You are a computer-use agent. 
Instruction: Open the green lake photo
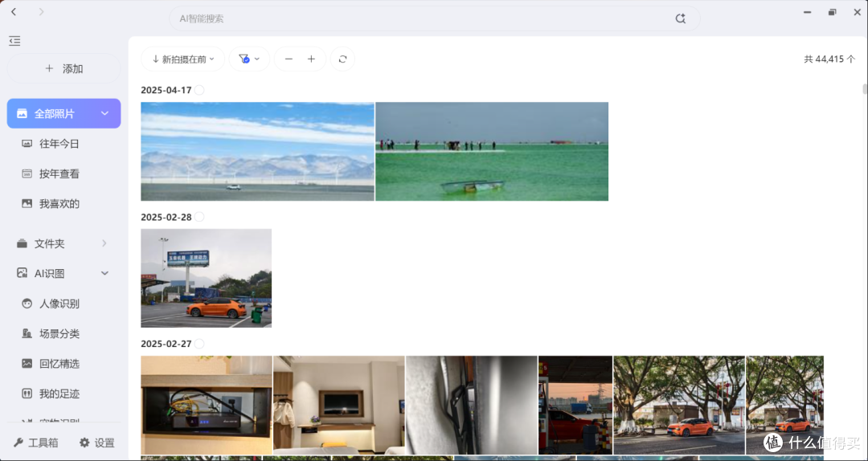[x=492, y=151]
